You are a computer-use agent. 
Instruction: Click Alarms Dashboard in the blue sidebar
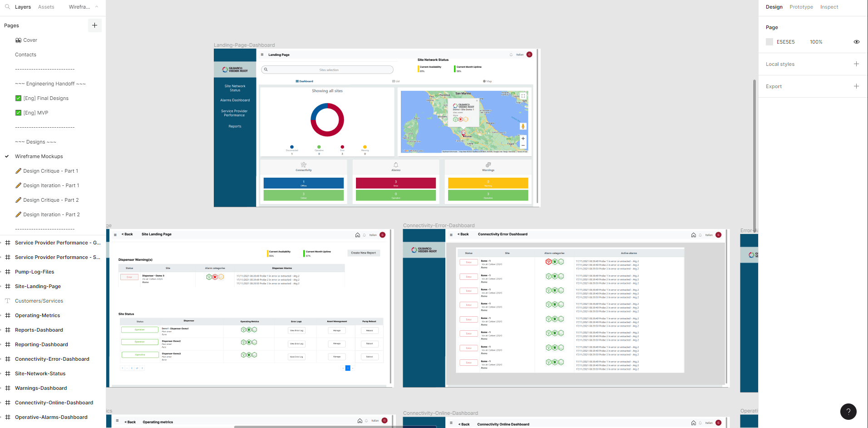tap(235, 100)
